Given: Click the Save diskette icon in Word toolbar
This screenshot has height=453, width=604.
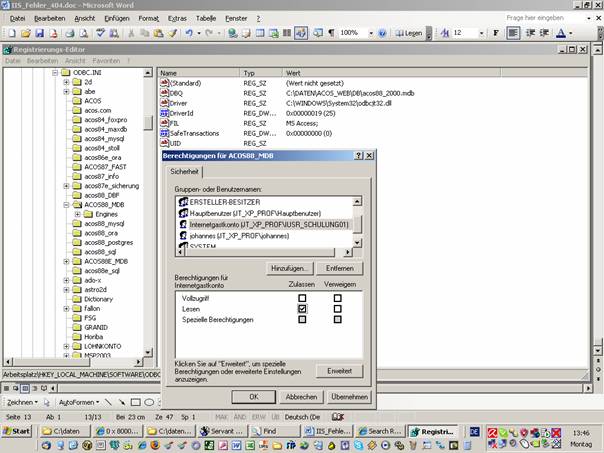Looking at the screenshot, I should tap(40, 33).
